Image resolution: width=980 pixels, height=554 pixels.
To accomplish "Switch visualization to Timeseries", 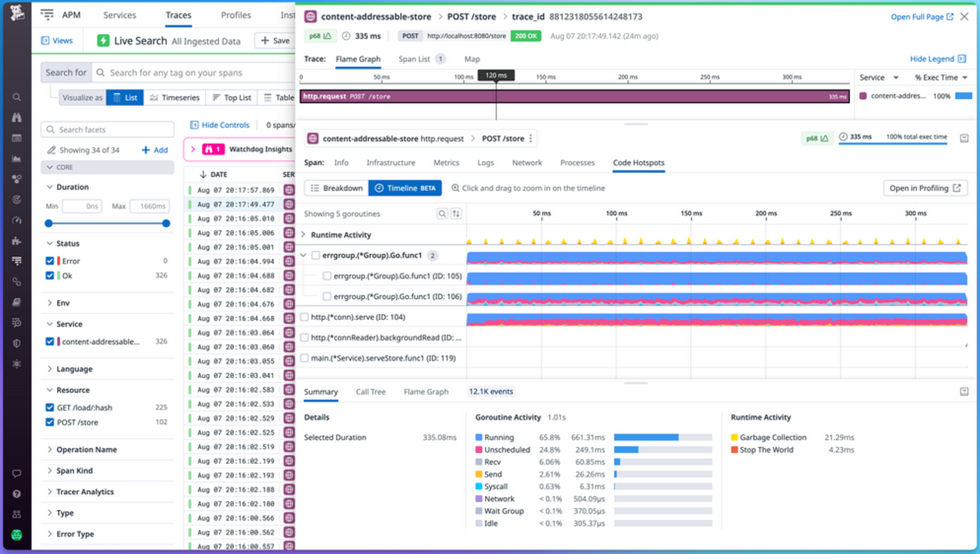I will 175,97.
